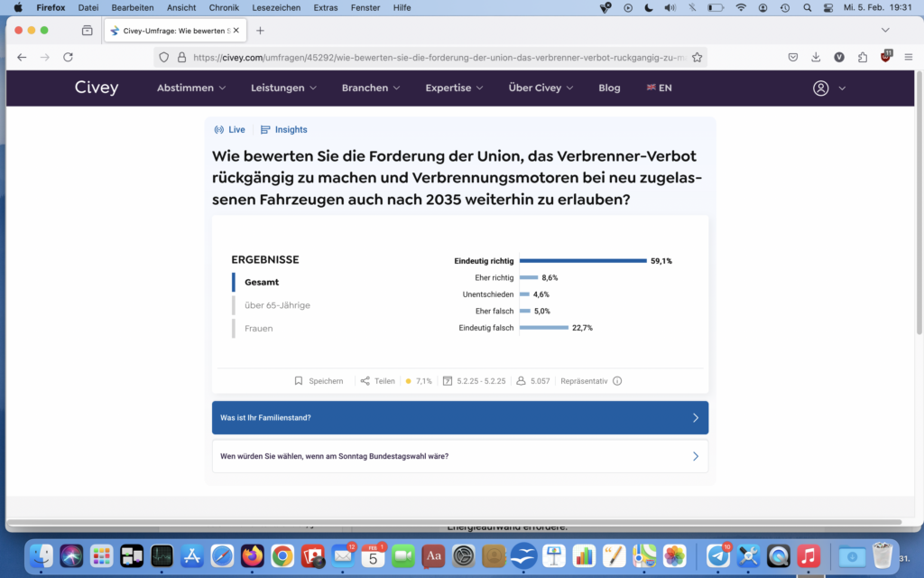Viewport: 924px width, 578px height.
Task: Open the Firefox hamburger menu icon
Action: click(x=907, y=57)
